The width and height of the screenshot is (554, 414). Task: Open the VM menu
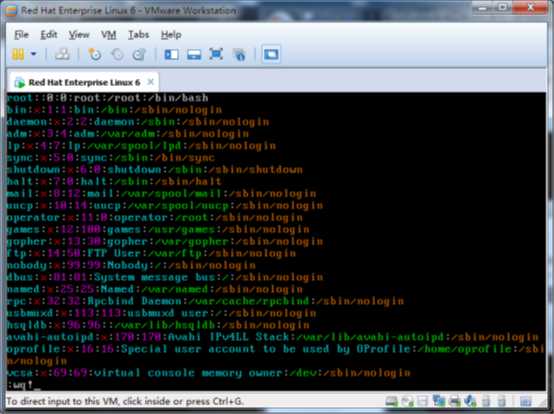click(x=108, y=35)
